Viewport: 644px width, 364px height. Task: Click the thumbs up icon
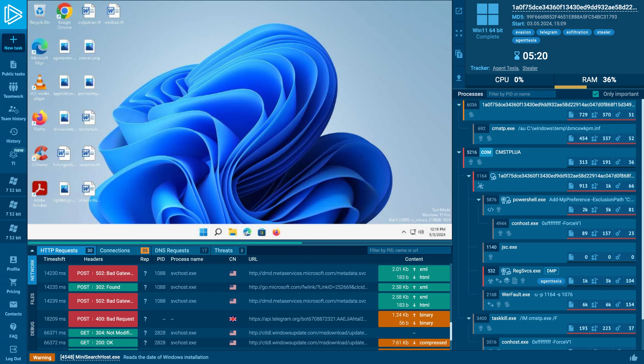pos(633,357)
